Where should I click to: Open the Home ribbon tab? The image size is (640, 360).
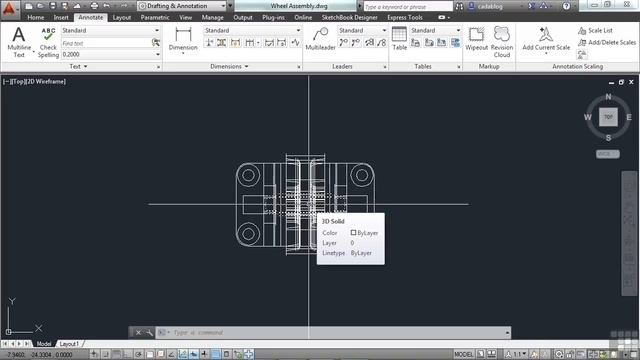[36, 18]
